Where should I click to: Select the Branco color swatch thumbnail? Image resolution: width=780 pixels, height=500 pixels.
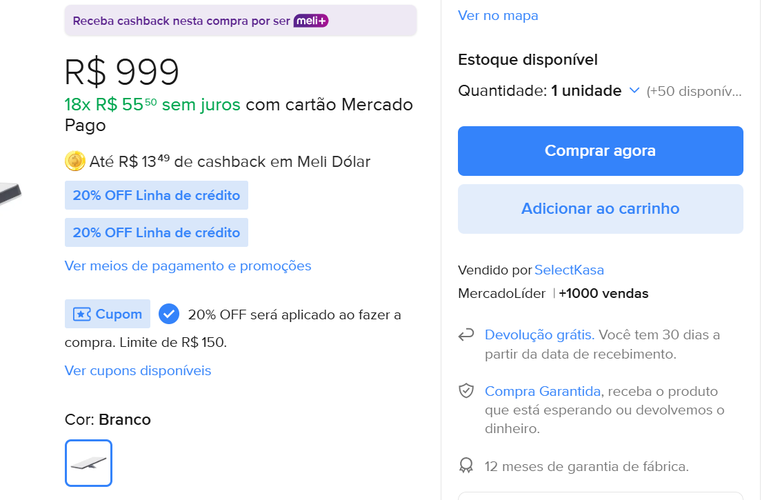point(89,463)
